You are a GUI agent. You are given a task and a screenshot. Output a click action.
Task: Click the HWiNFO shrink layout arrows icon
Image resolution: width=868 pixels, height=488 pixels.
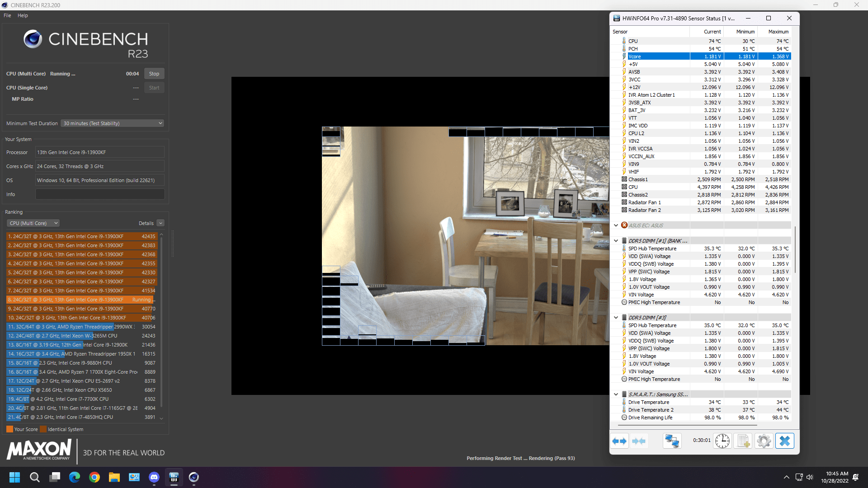[x=639, y=441]
